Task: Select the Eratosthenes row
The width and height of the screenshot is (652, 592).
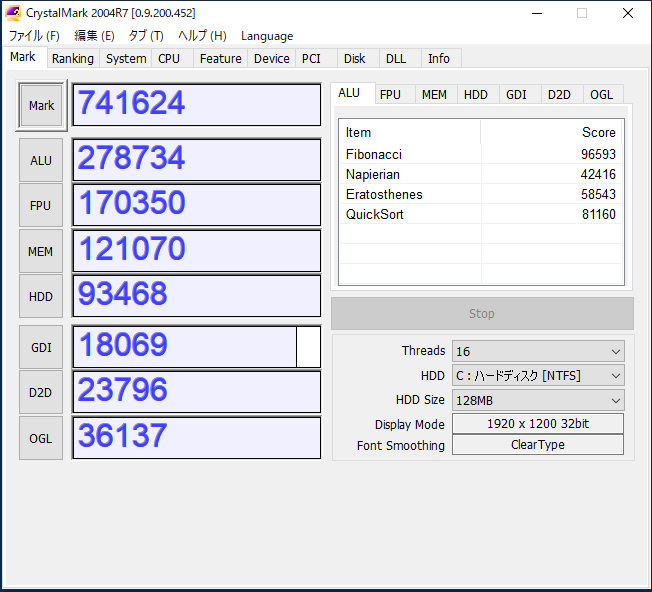Action: click(481, 194)
